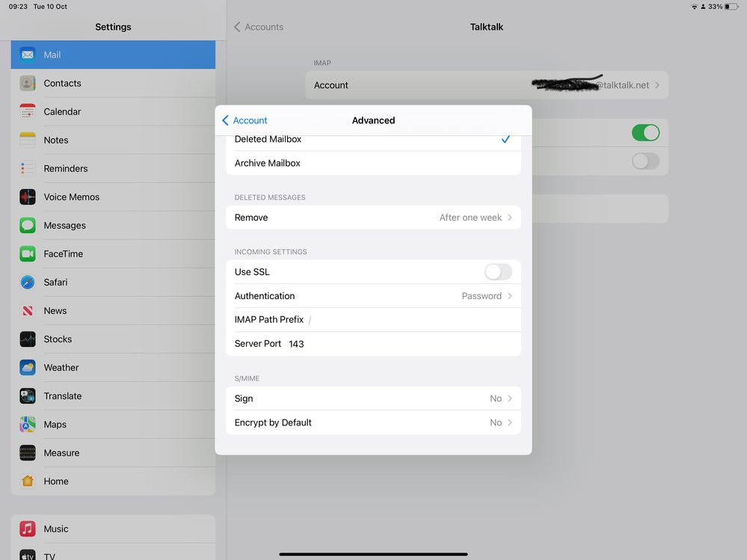Open Maps settings in sidebar
The width and height of the screenshot is (747, 560).
tap(113, 424)
